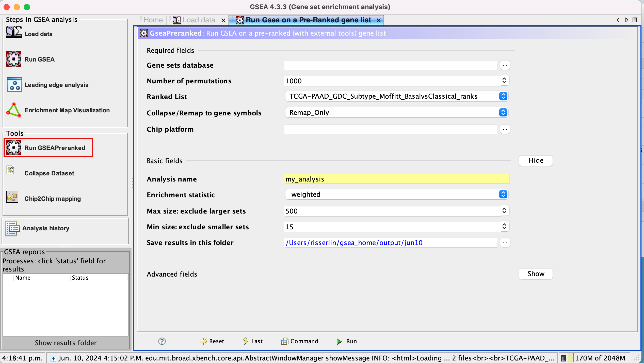Show the Advanced fields section

click(x=536, y=274)
